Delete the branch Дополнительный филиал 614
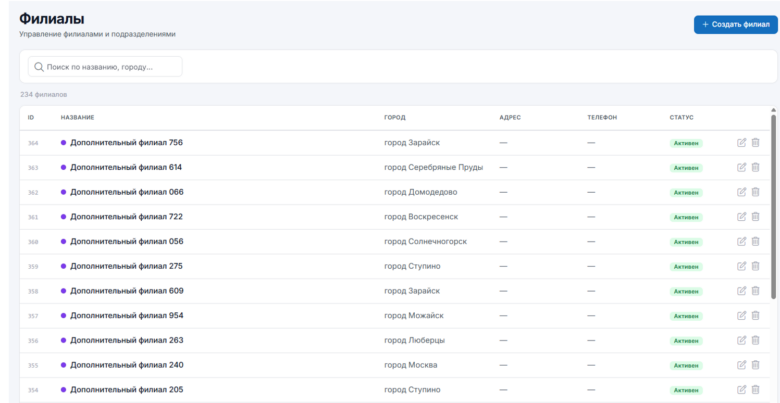This screenshot has height=403, width=780. tap(755, 168)
